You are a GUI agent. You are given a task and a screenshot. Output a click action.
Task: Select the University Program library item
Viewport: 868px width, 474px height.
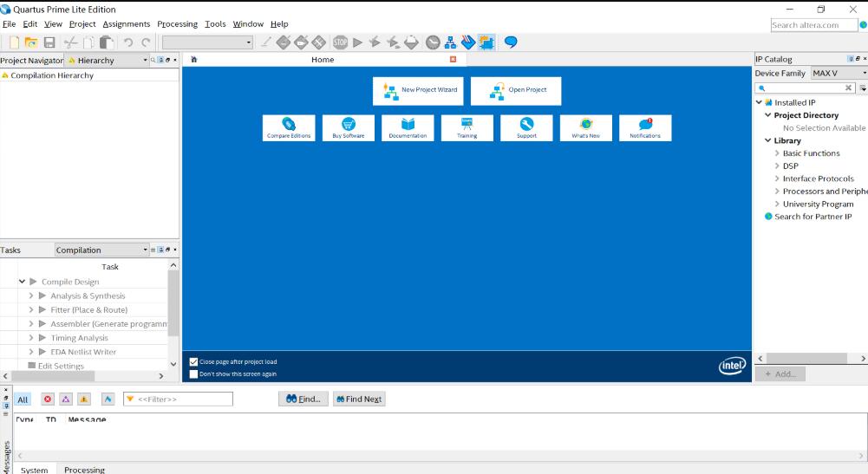[x=818, y=204]
